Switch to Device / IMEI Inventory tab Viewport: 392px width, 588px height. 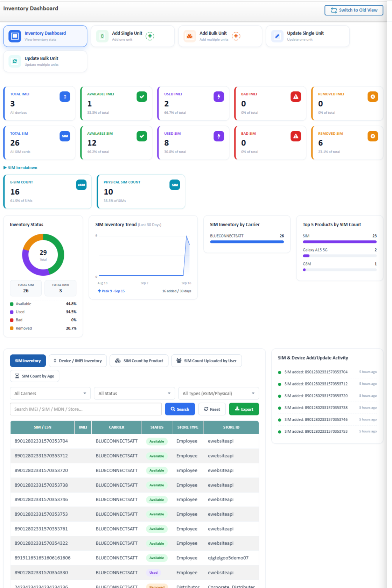tap(78, 361)
